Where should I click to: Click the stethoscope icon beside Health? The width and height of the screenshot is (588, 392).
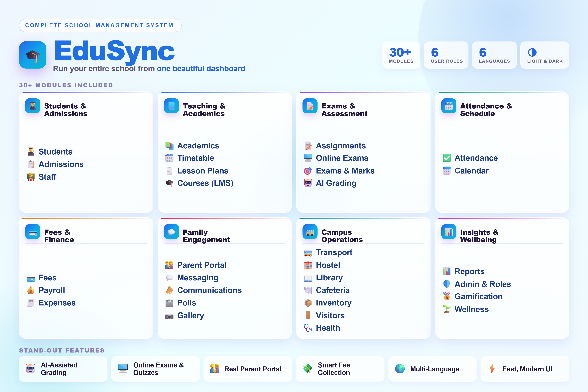tap(308, 328)
